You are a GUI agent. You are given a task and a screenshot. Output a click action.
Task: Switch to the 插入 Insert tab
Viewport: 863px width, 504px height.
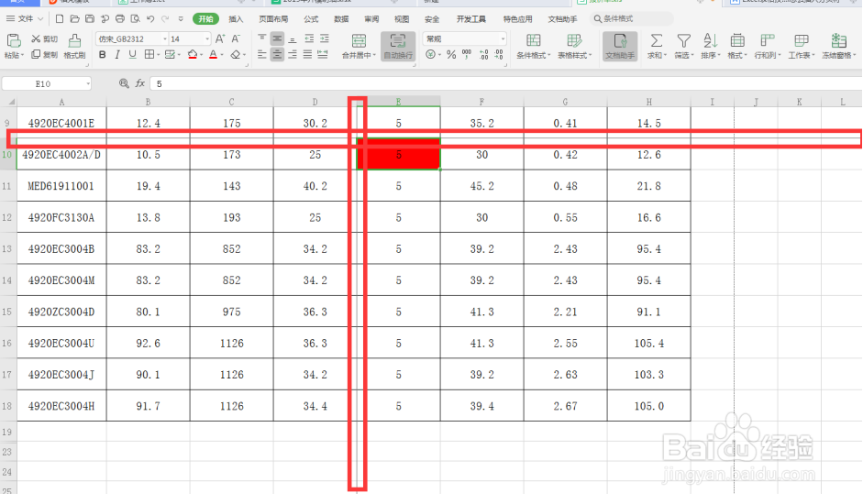coord(236,18)
